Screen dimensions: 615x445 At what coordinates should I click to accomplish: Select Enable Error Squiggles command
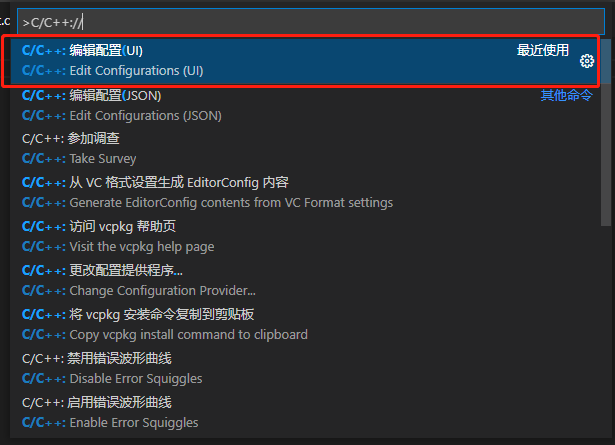(305, 412)
